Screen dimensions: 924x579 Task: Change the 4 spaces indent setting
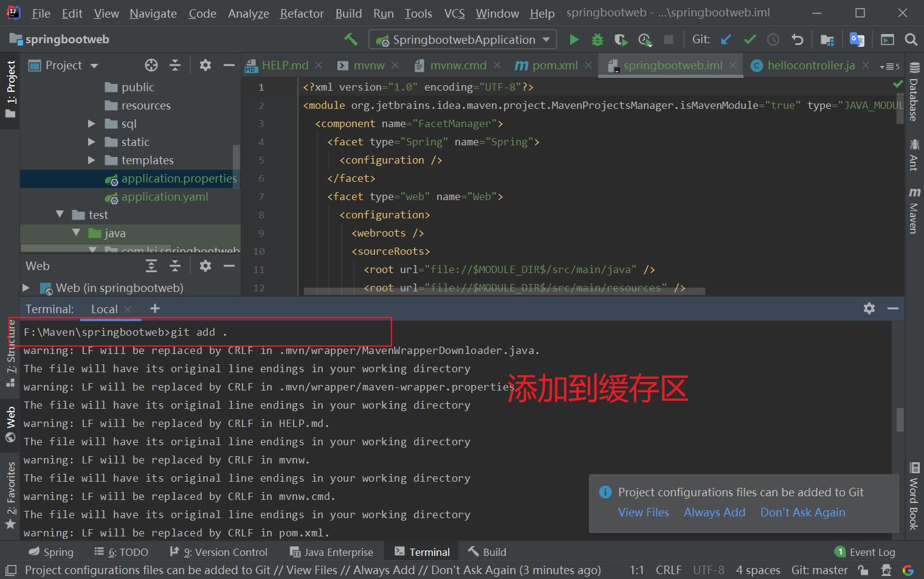[x=758, y=570]
